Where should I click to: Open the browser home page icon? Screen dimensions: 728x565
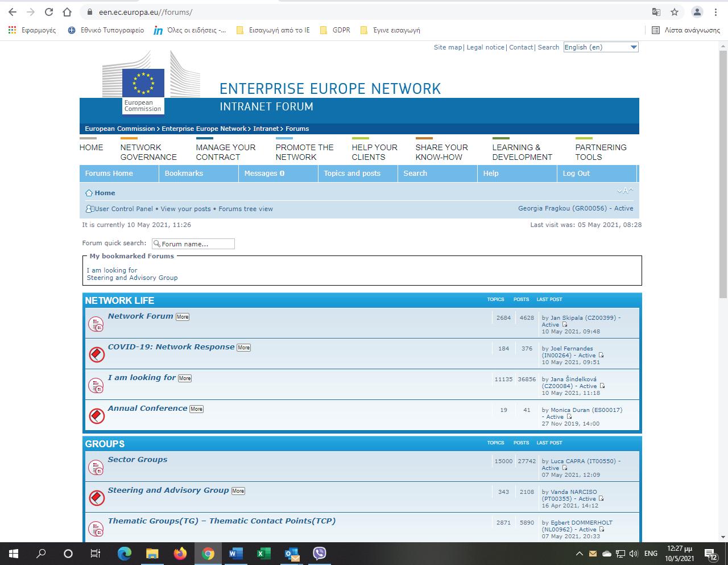67,12
